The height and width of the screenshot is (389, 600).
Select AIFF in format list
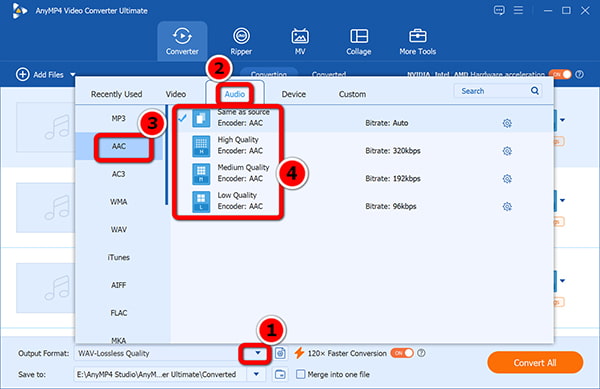click(x=119, y=285)
